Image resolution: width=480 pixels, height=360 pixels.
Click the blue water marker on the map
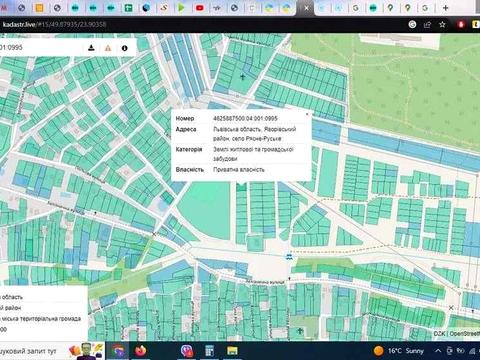289,257
